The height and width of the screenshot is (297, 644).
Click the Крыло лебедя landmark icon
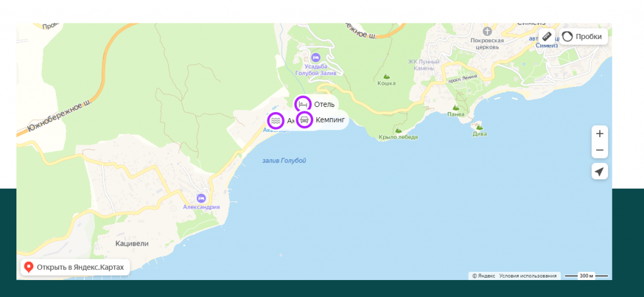click(398, 130)
